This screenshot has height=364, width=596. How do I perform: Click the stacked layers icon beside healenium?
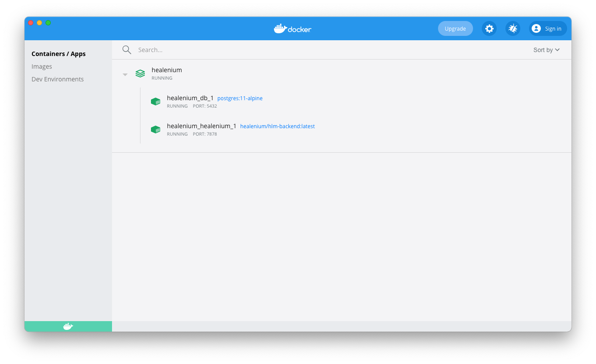tap(140, 73)
